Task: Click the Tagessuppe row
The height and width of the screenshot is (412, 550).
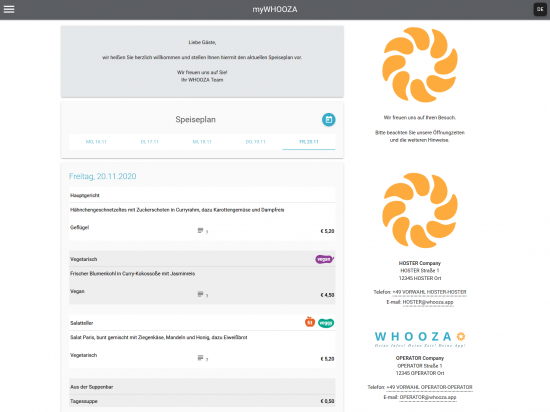Action: coord(202,401)
